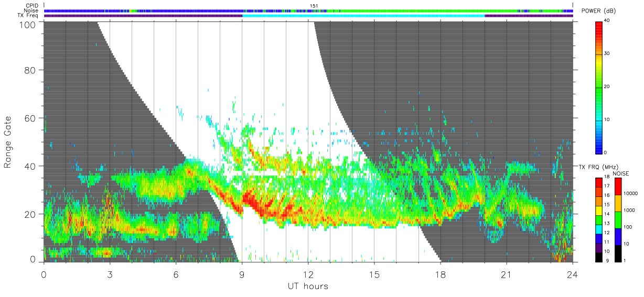This screenshot has width=644, height=297.
Task: Click the '100' label on NOISE legend
Action: 628,227
